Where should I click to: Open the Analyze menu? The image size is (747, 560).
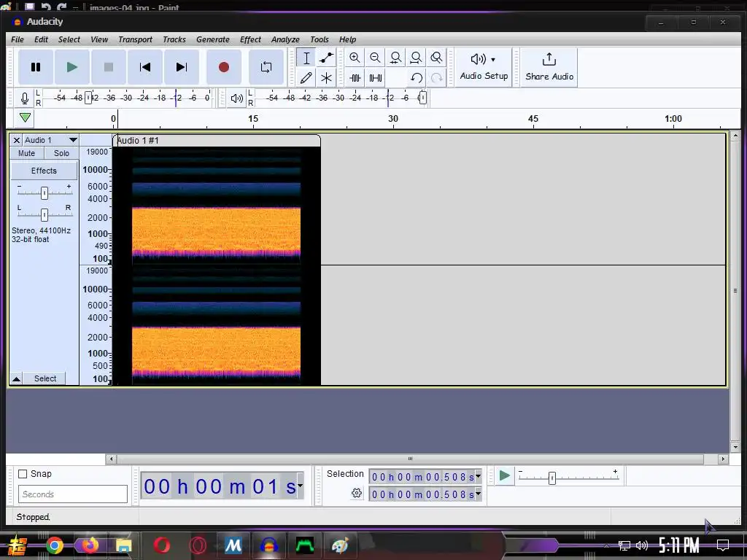285,39
